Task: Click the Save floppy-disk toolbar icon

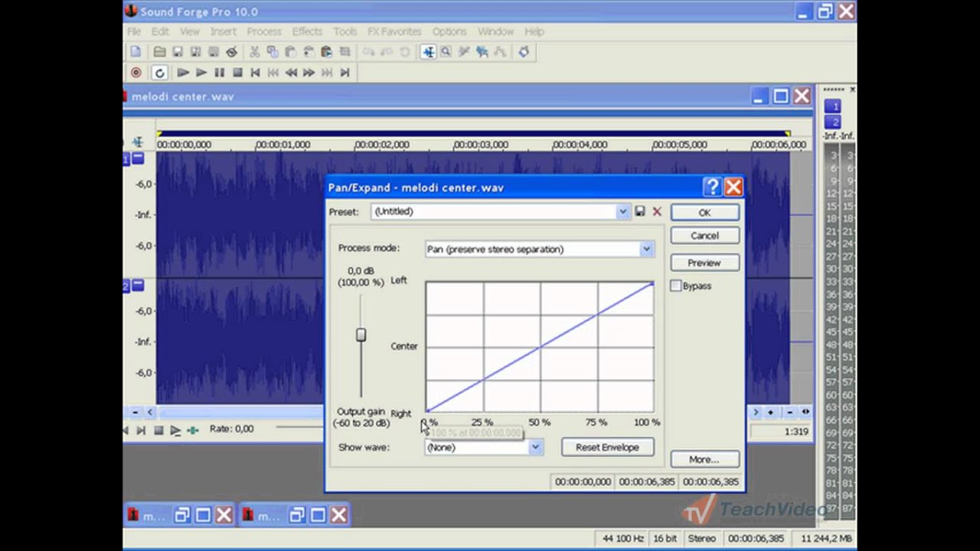Action: pos(178,52)
